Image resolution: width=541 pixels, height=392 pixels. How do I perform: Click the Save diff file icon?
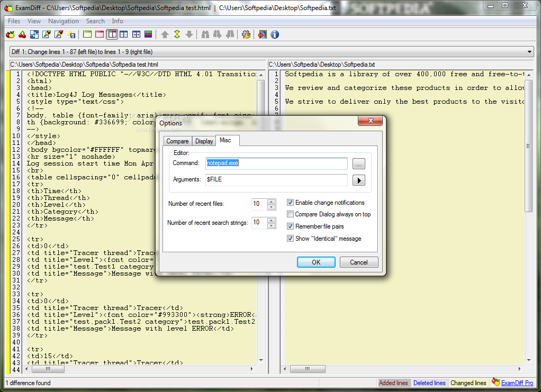[71, 34]
